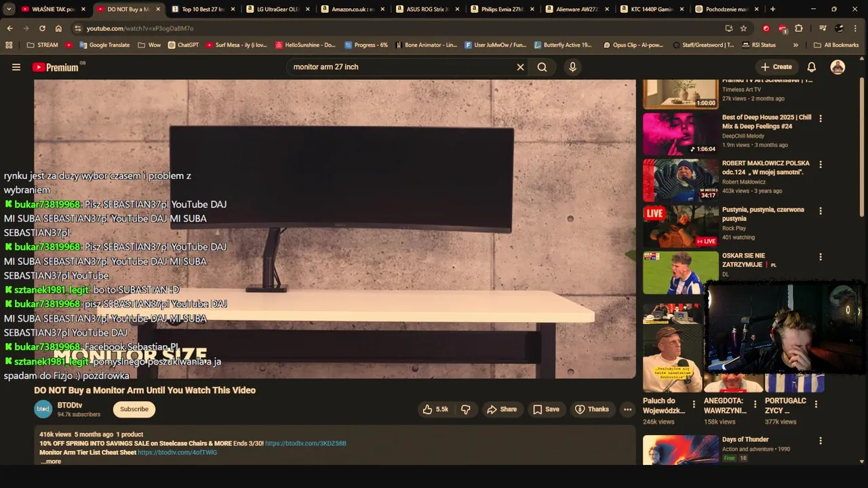Reload the page
The image size is (868, 488).
pos(42,28)
